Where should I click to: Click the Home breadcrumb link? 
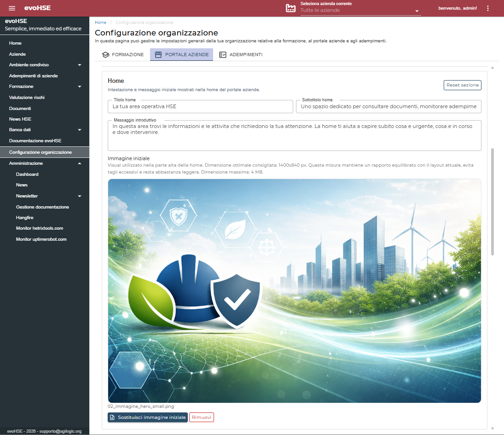(x=101, y=23)
